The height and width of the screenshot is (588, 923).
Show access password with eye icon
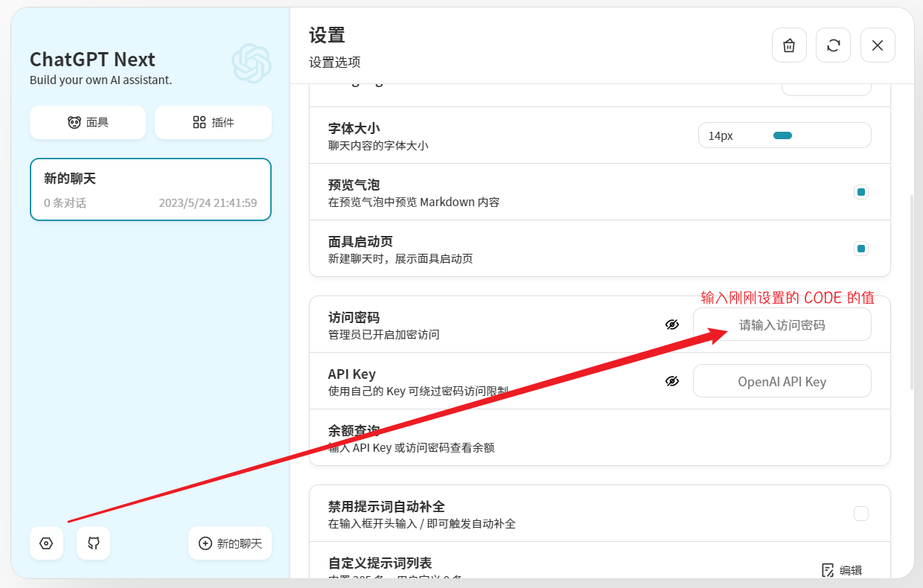(x=672, y=325)
